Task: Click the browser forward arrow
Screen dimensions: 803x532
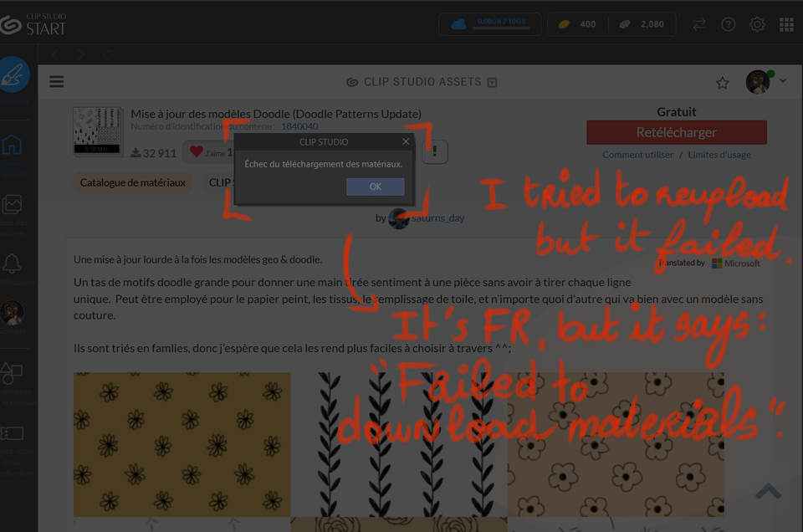Action: click(x=81, y=54)
